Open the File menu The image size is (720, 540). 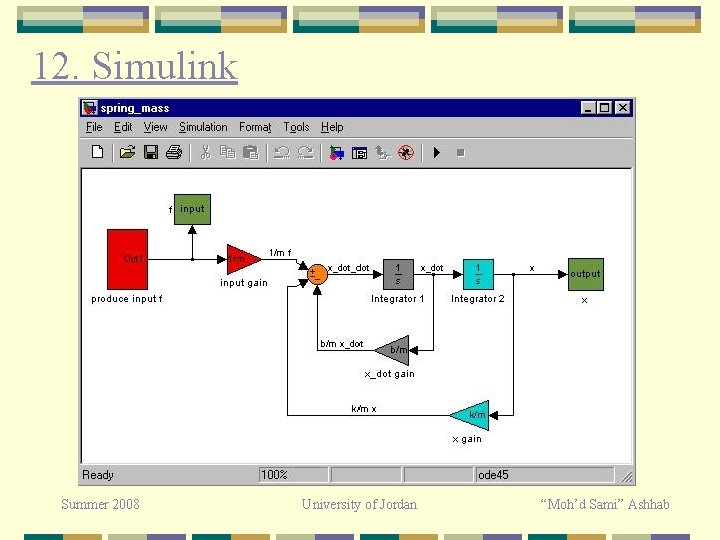pos(94,127)
